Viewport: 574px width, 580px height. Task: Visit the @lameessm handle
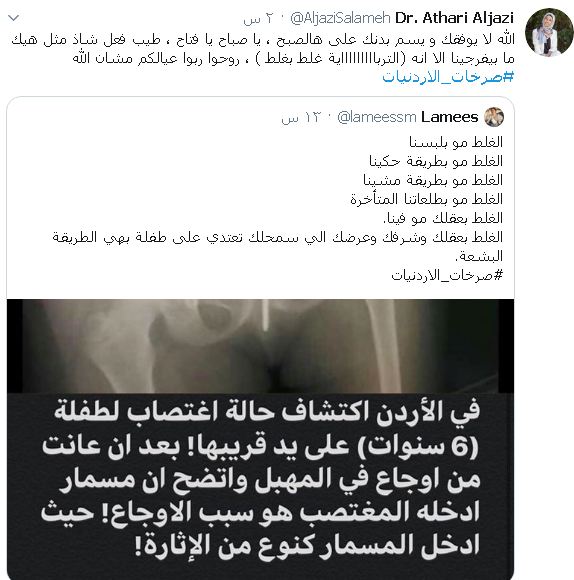pos(377,117)
